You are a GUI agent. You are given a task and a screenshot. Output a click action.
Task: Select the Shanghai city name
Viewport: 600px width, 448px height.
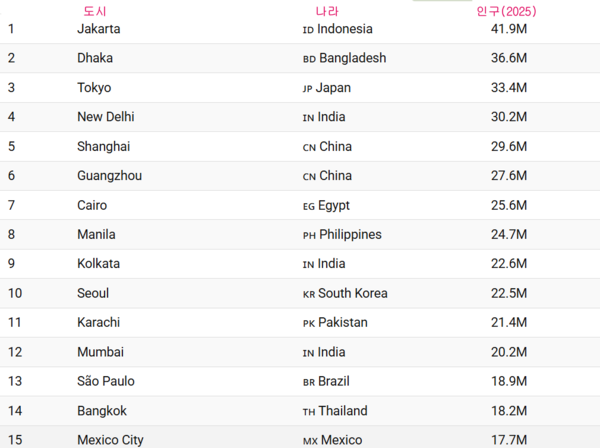point(103,146)
